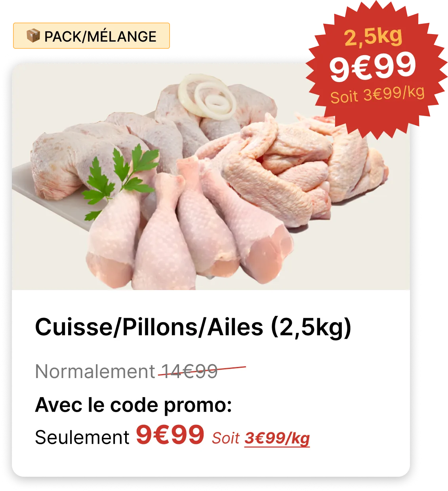The image size is (448, 491).
Task: Select the PACK/MÉLANGE category badge
Action: tap(92, 36)
